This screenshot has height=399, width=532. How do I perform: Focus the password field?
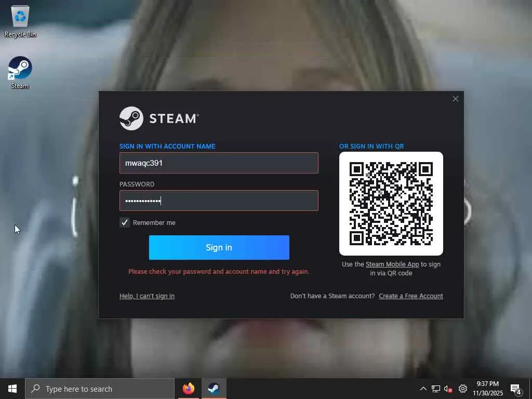tap(219, 201)
